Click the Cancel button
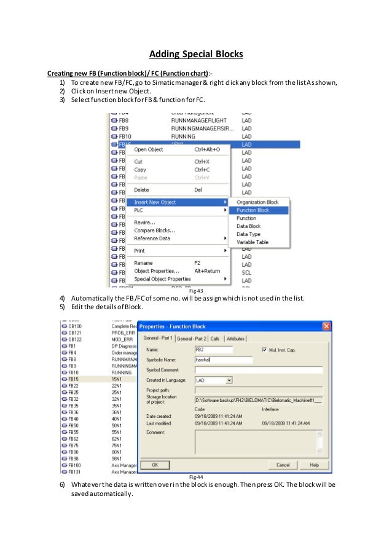The height and width of the screenshot is (555, 392). tap(283, 465)
